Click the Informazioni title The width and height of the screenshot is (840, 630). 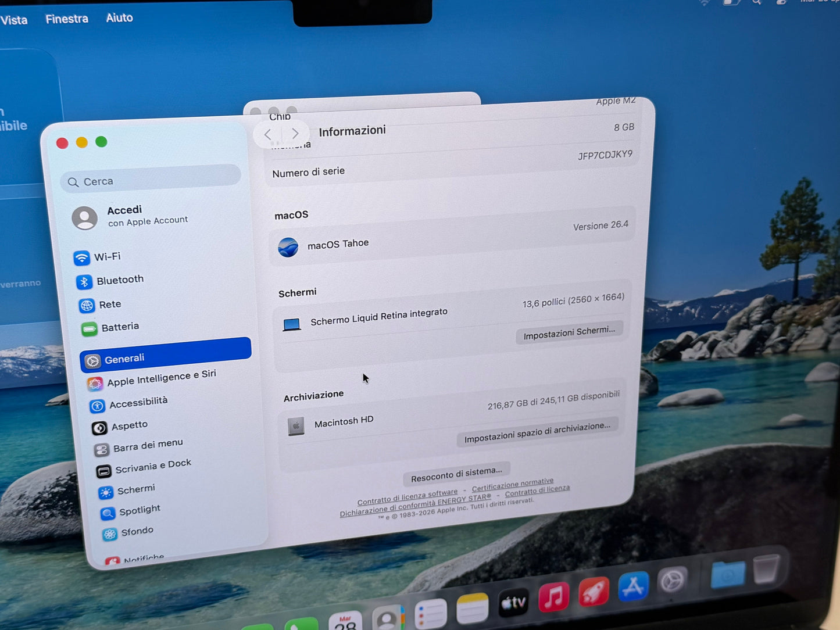[x=352, y=131]
